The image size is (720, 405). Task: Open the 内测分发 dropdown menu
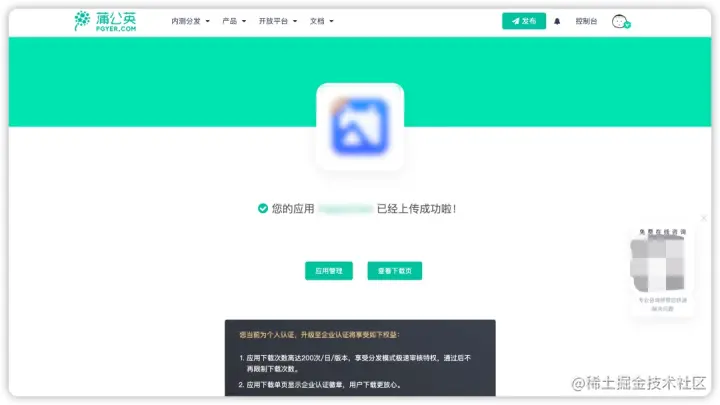click(x=190, y=21)
